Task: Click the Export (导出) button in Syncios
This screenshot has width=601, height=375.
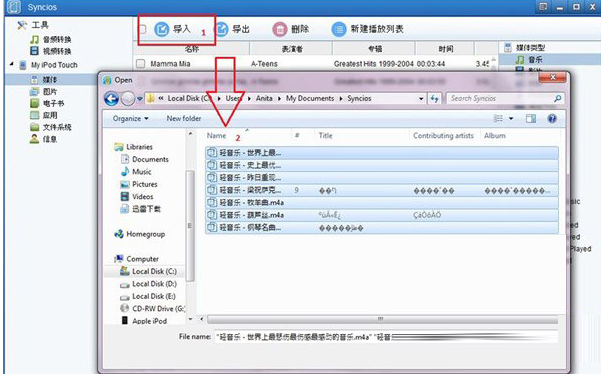Action: [x=232, y=29]
